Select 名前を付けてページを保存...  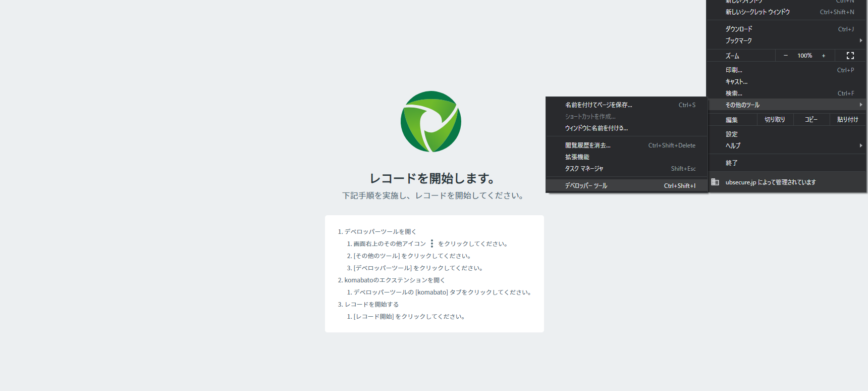point(627,105)
